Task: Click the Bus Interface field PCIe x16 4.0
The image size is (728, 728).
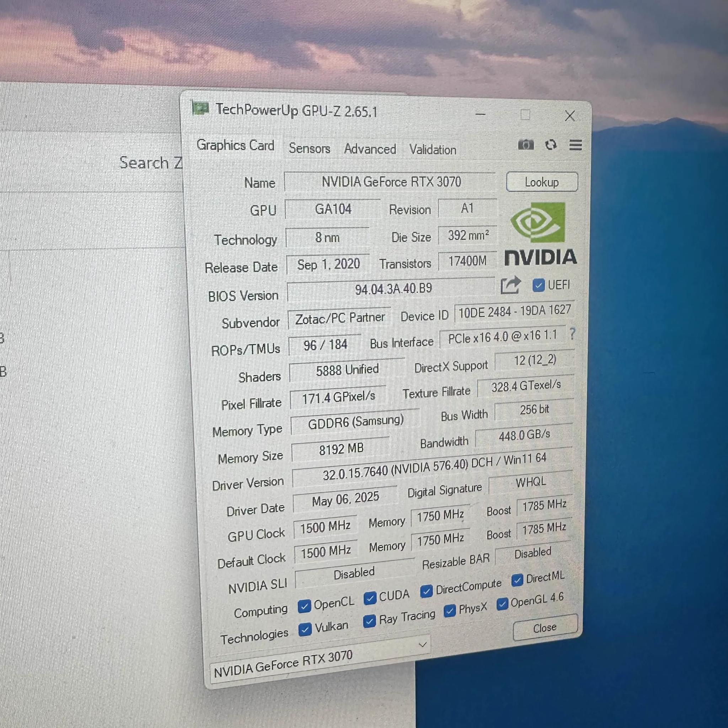Action: pos(502,337)
